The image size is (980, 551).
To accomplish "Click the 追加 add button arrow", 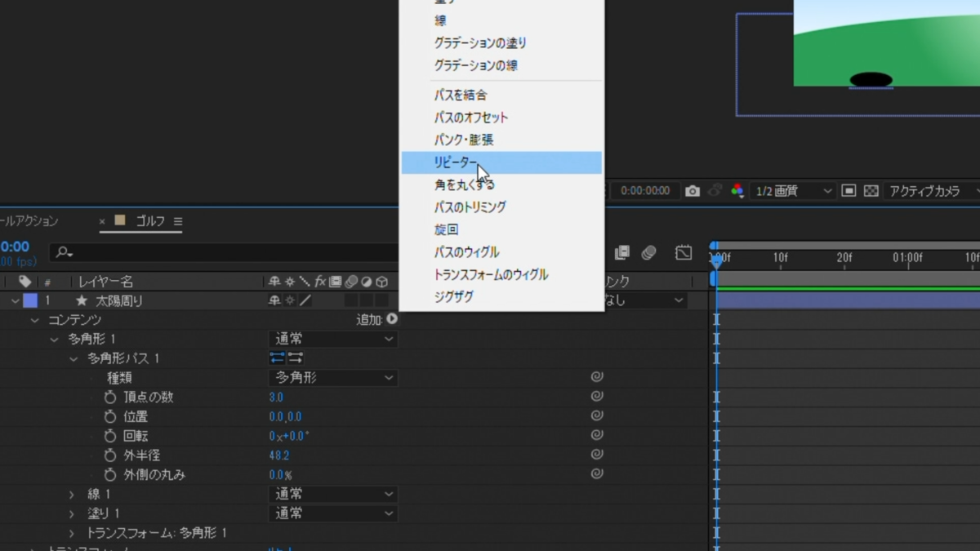I will (x=392, y=319).
